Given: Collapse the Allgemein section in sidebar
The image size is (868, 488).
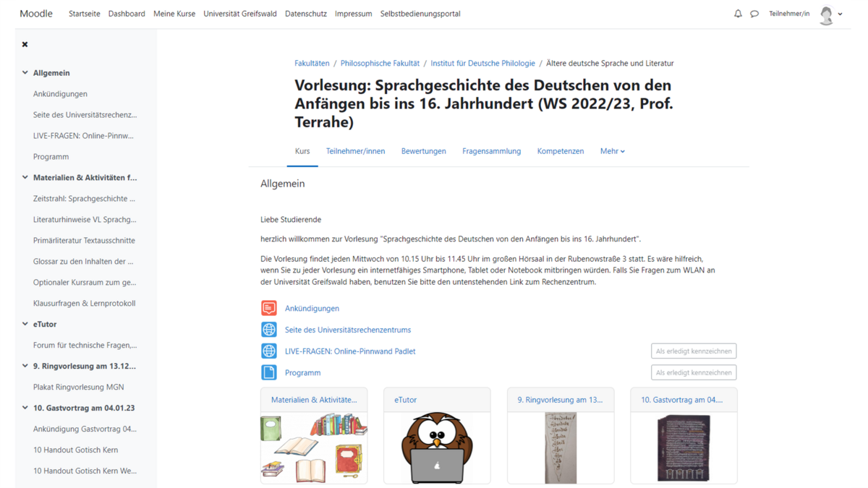Looking at the screenshot, I should tap(25, 73).
